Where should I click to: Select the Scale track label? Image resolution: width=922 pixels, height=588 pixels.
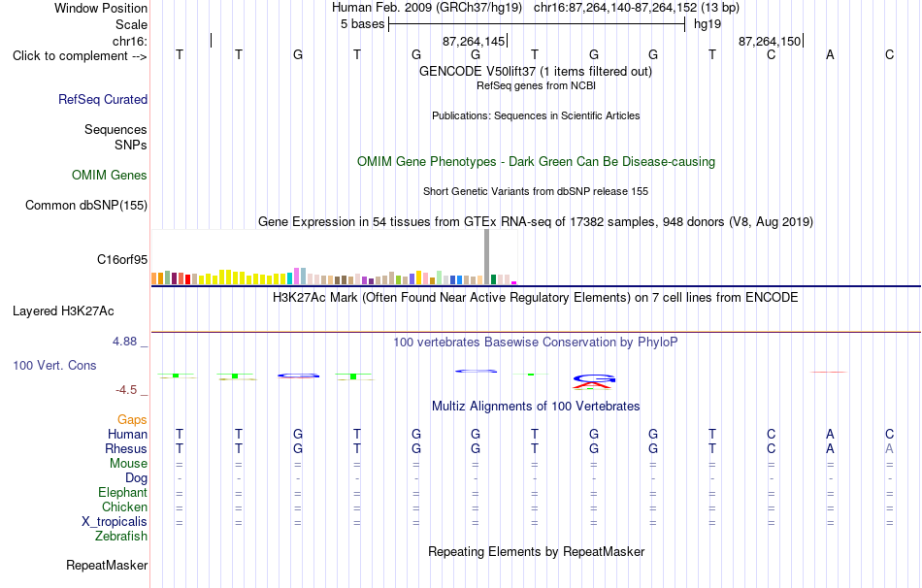tap(131, 24)
